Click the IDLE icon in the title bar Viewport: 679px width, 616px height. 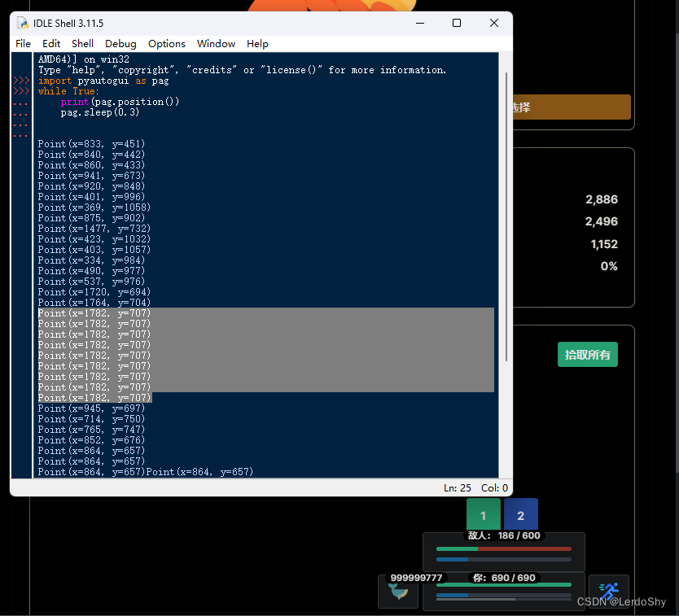coord(22,23)
